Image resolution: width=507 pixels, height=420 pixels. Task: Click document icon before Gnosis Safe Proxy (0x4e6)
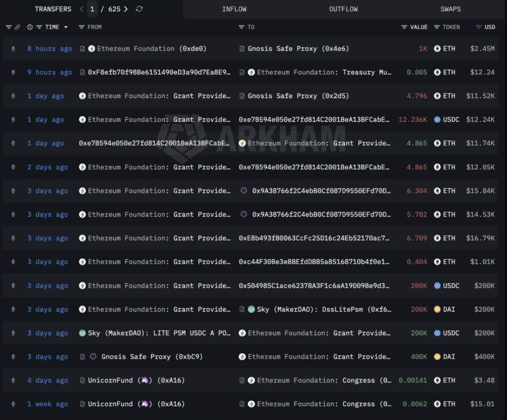pos(242,49)
